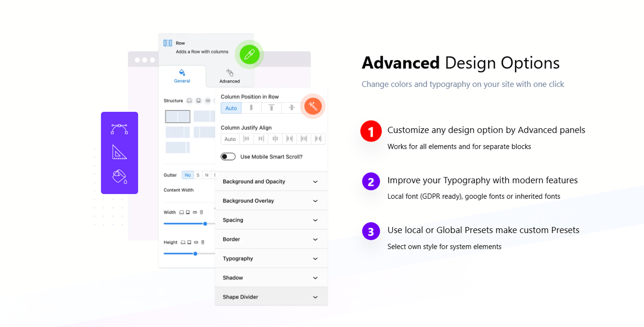Click the tablet icon next to Width
Viewport: 644px width, 327px height.
click(x=188, y=212)
